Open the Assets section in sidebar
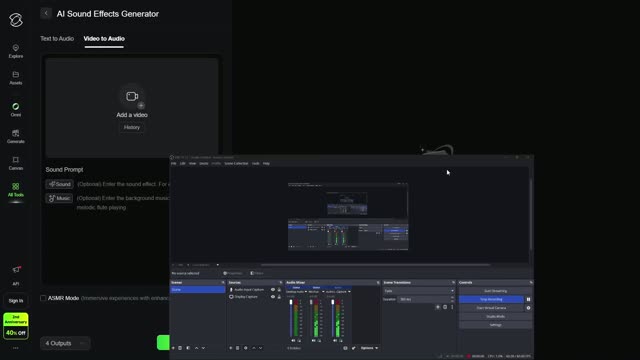This screenshot has height=360, width=640. 16,78
